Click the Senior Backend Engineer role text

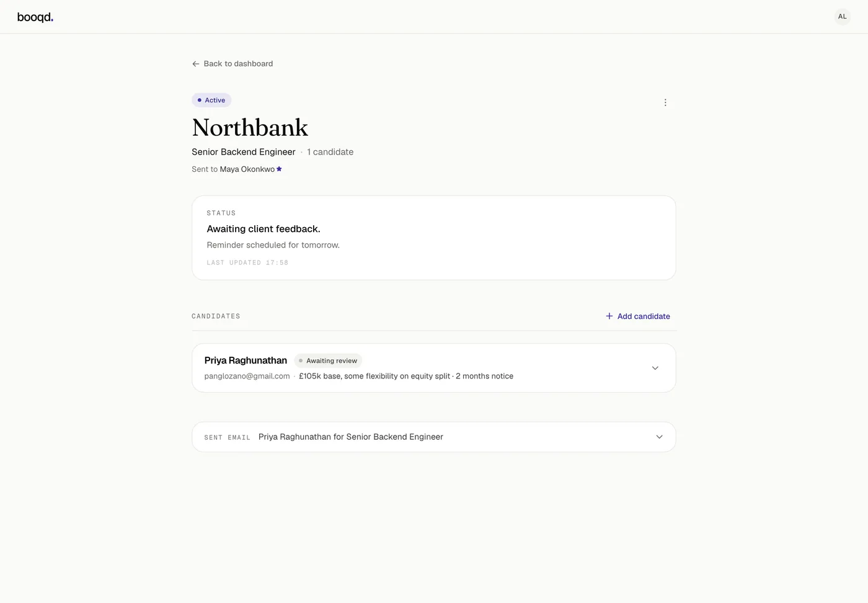pos(244,152)
